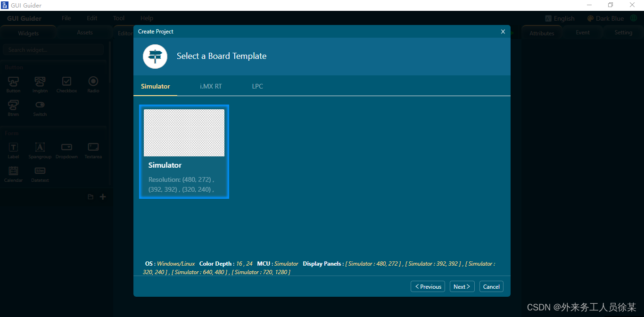Change language from English
Screen dimensions: 644x317
click(560, 18)
